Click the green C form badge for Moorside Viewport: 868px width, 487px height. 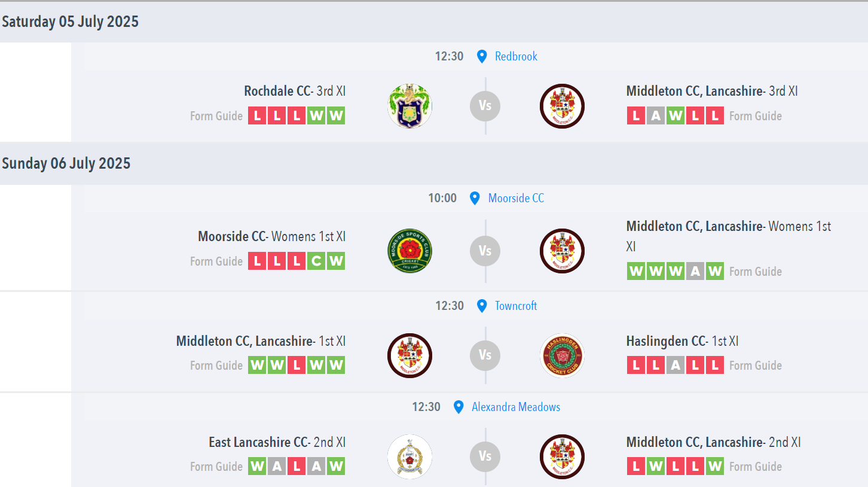tap(316, 261)
